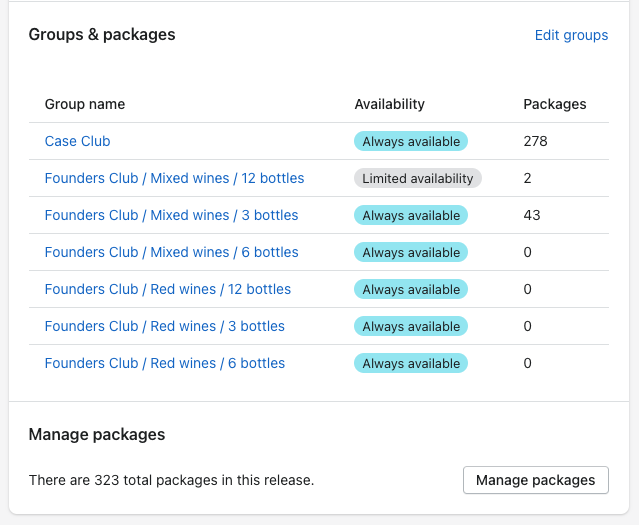Open Founders Club Mixed wines 3 bottles
The width and height of the screenshot is (639, 525).
(171, 215)
